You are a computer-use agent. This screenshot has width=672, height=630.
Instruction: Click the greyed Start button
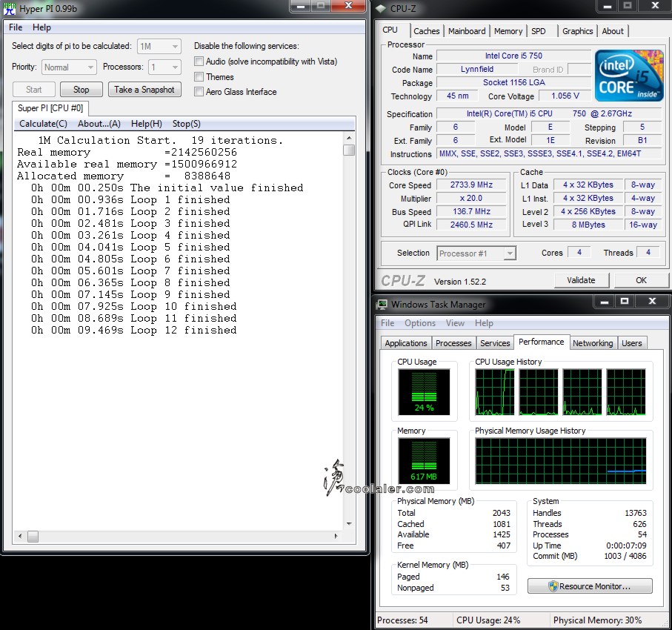pyautogui.click(x=34, y=90)
